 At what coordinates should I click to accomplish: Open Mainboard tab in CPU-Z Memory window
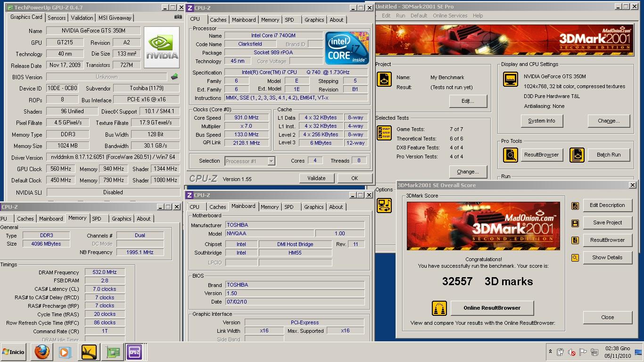(x=51, y=219)
